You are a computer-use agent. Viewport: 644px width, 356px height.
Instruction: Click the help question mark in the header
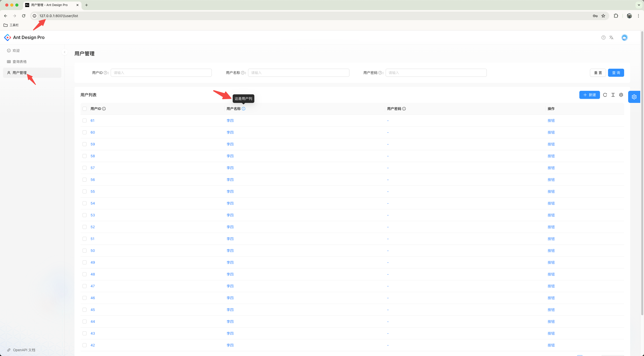tap(603, 37)
